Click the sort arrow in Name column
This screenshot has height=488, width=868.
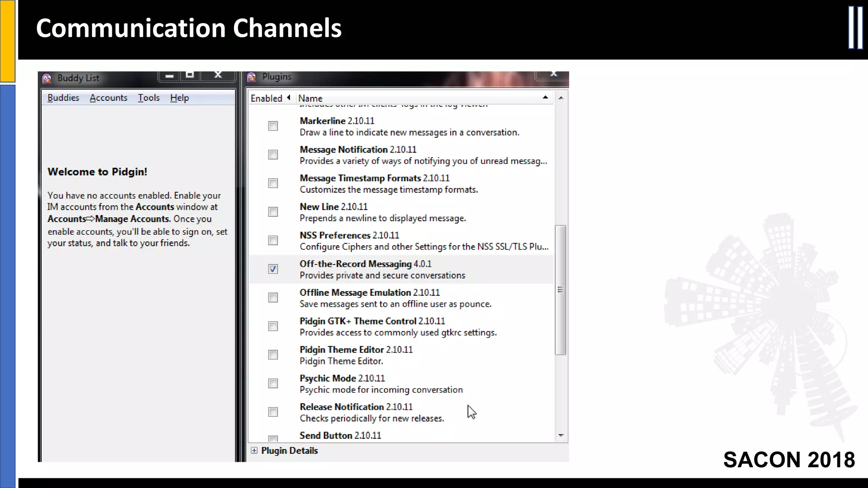pyautogui.click(x=545, y=98)
